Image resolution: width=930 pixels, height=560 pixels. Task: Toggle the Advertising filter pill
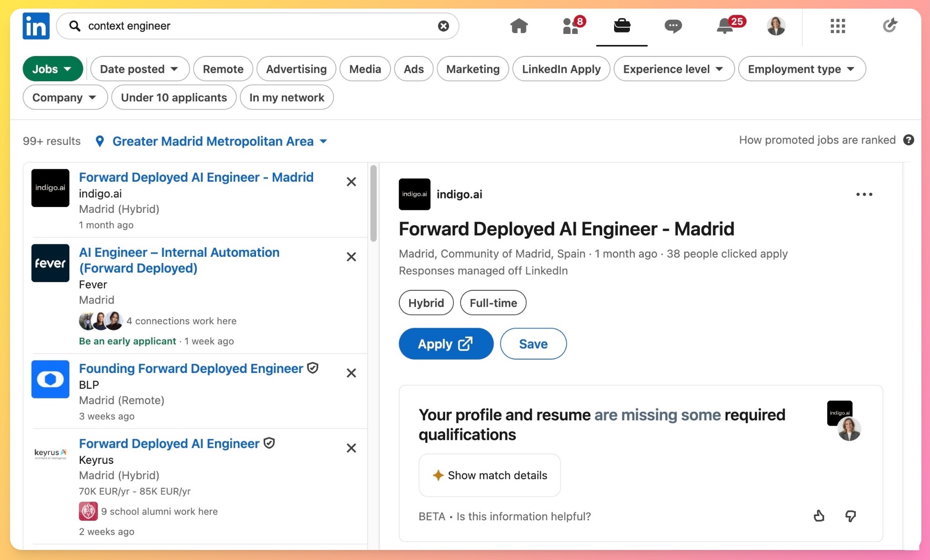(x=296, y=69)
